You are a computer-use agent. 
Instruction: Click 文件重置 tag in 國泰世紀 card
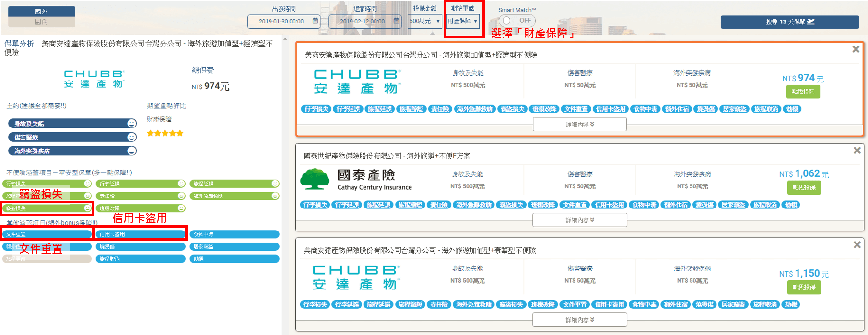pyautogui.click(x=575, y=205)
